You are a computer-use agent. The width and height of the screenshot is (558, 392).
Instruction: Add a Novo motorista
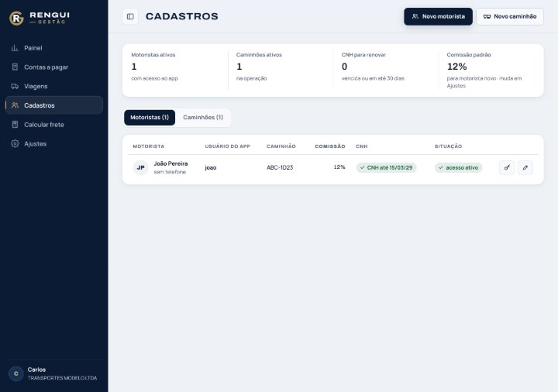point(438,16)
